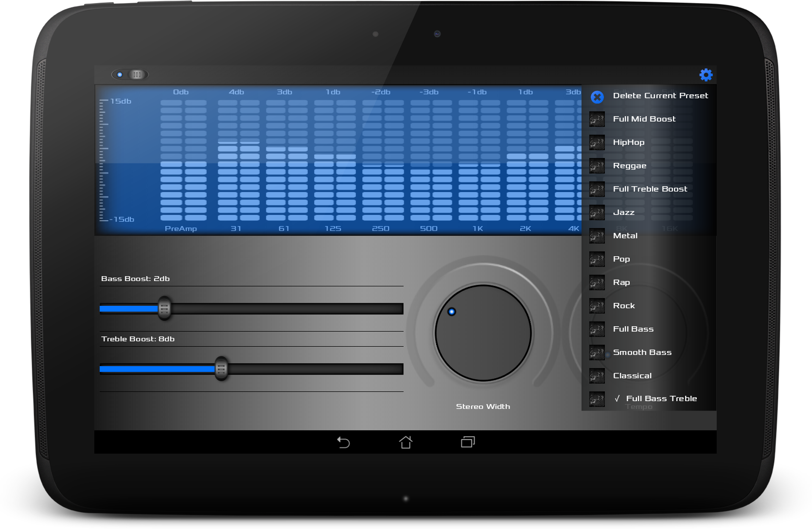Open settings with the blue gear icon
The width and height of the screenshot is (812, 529).
(706, 74)
